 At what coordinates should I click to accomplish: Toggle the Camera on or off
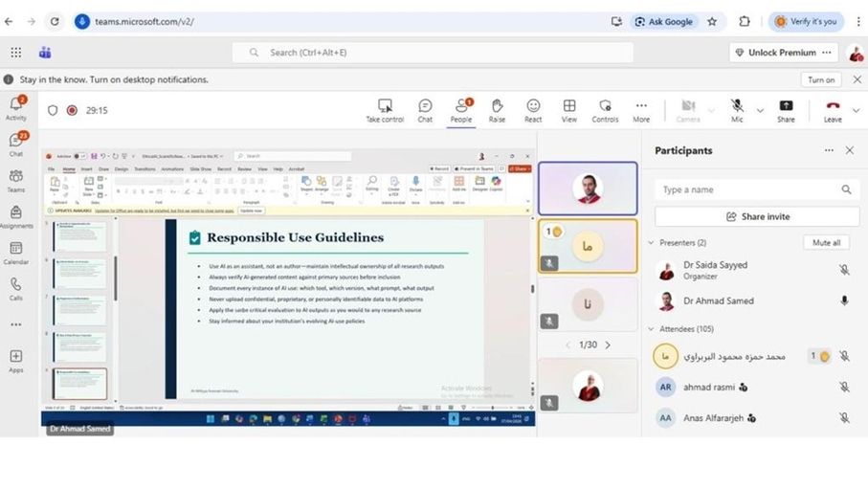[688, 110]
